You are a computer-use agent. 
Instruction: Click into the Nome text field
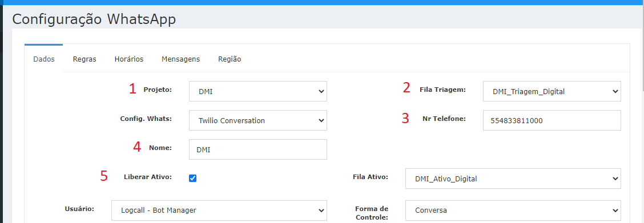pos(258,149)
